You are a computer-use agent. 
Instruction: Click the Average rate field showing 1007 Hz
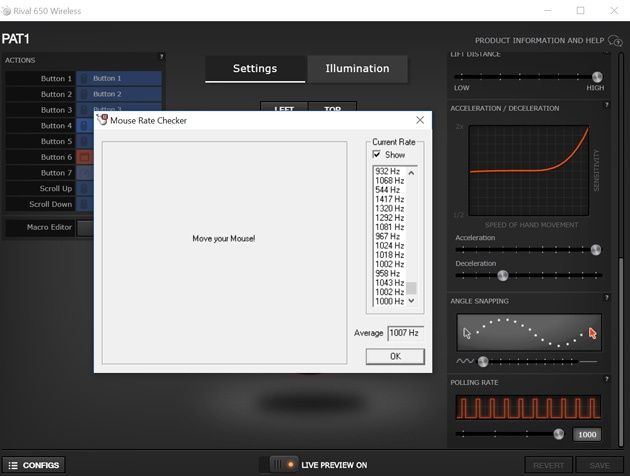[x=405, y=333]
